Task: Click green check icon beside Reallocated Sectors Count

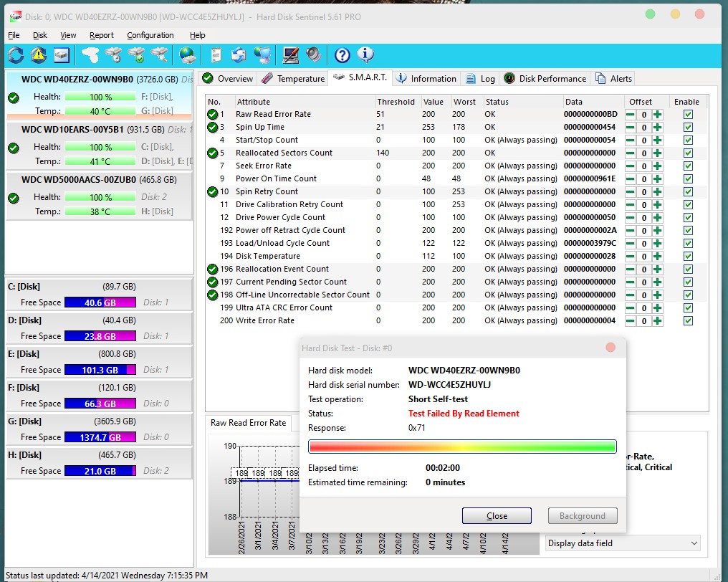Action: (212, 153)
